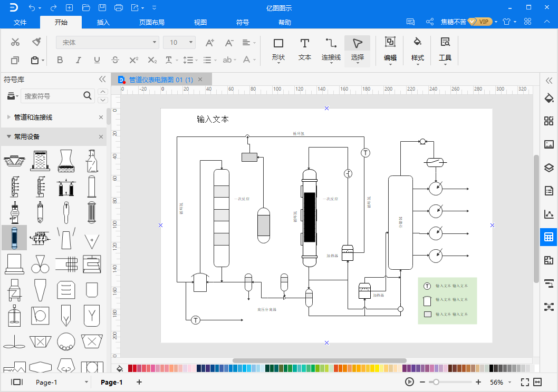Pick the black swatch in color bar
Viewport: 558px width, 392px height.
click(492, 368)
